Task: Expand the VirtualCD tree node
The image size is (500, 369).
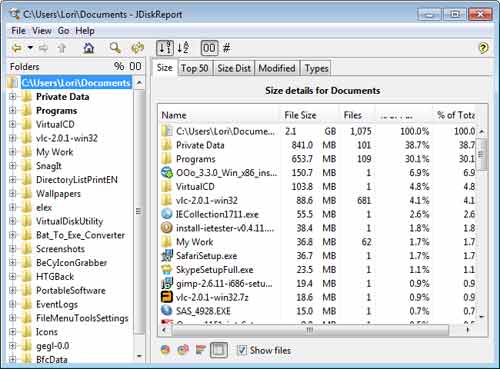Action: click(x=12, y=124)
